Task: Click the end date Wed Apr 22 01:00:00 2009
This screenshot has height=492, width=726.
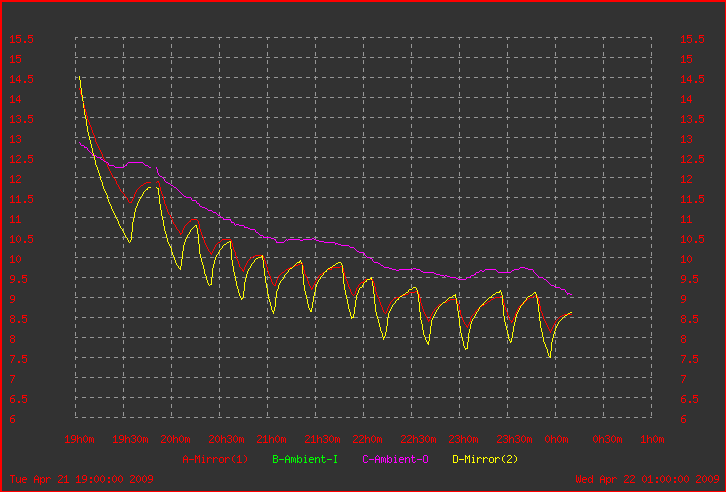Action: pyautogui.click(x=647, y=479)
